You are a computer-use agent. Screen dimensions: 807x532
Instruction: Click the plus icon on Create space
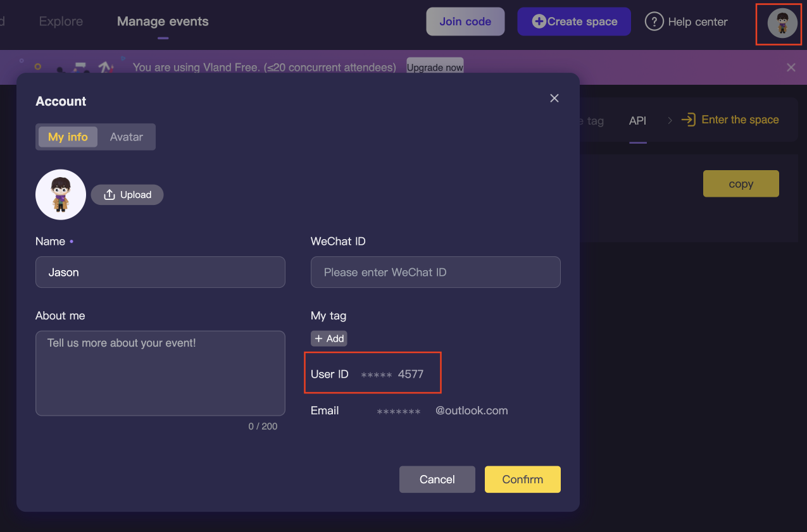(x=539, y=22)
